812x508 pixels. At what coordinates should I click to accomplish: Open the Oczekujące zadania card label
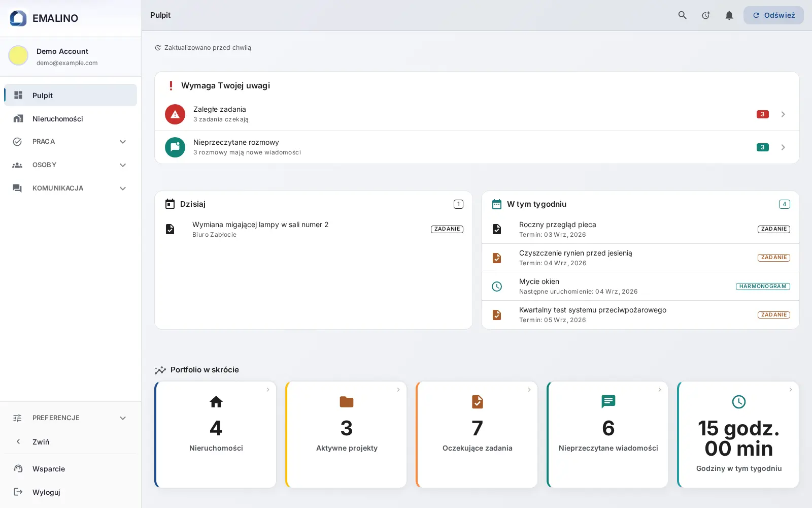click(478, 448)
